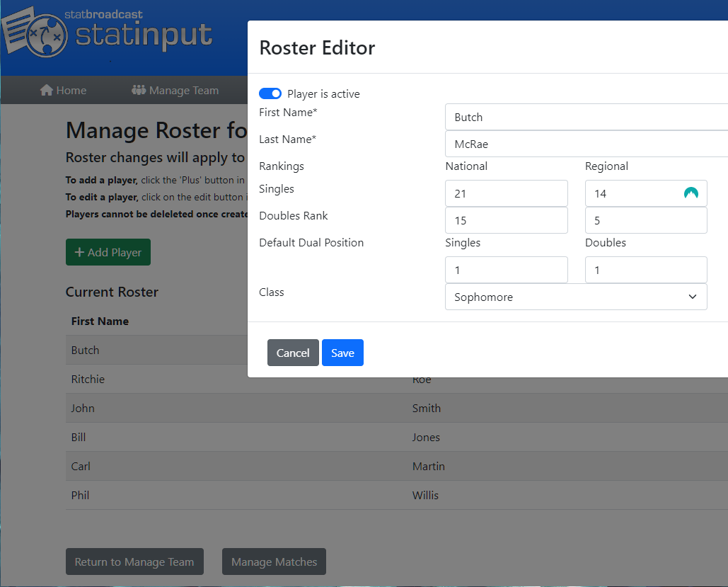Click the chevron arrow of Class selector
This screenshot has width=728, height=587.
tap(692, 297)
